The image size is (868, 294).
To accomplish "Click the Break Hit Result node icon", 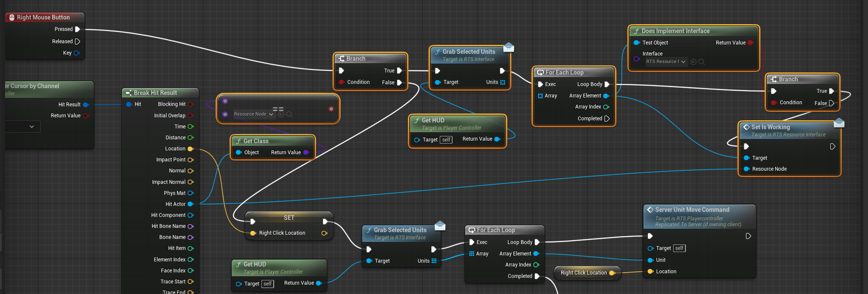I will click(128, 93).
